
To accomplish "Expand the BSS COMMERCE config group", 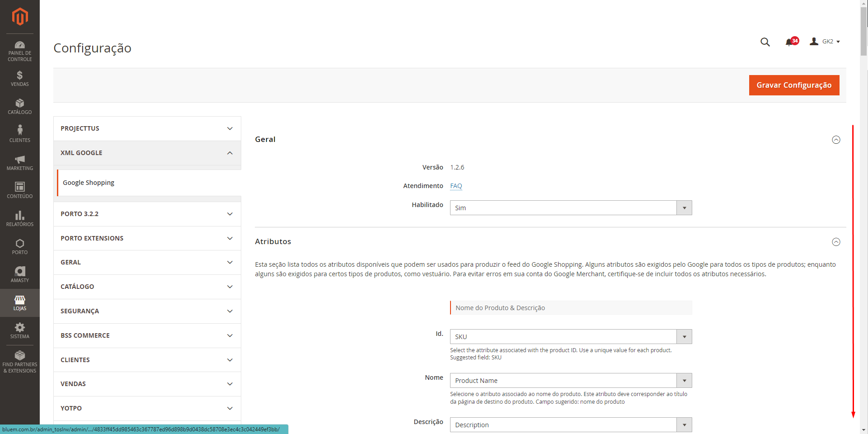I will pyautogui.click(x=147, y=335).
